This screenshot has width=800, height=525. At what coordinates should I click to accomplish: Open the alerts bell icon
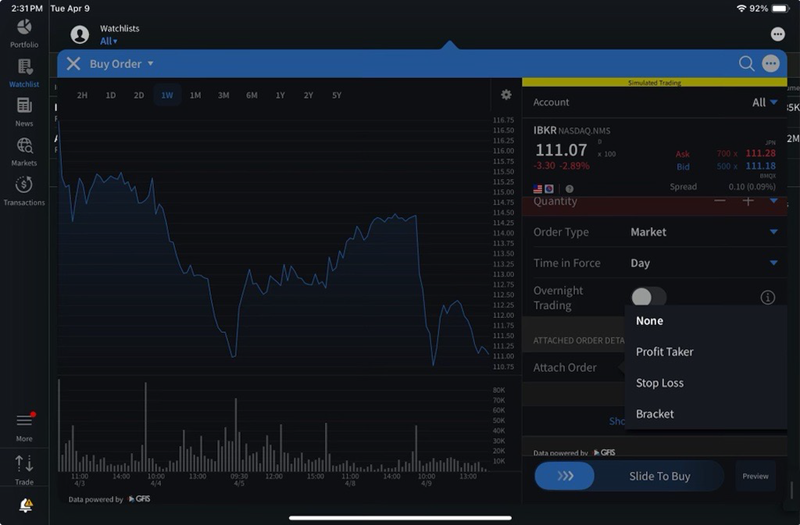(26, 505)
